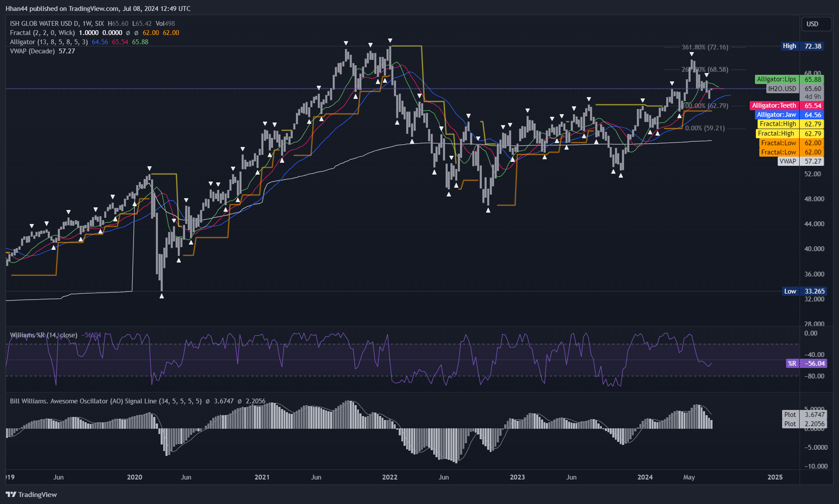
Task: Select the 0.00% (59.21) Fibonacci level label
Action: [705, 128]
